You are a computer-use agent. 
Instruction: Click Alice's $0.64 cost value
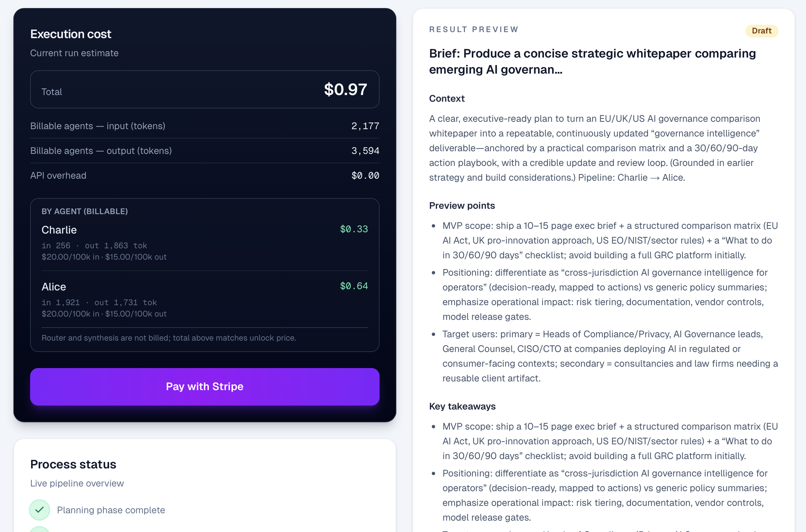[x=353, y=286]
